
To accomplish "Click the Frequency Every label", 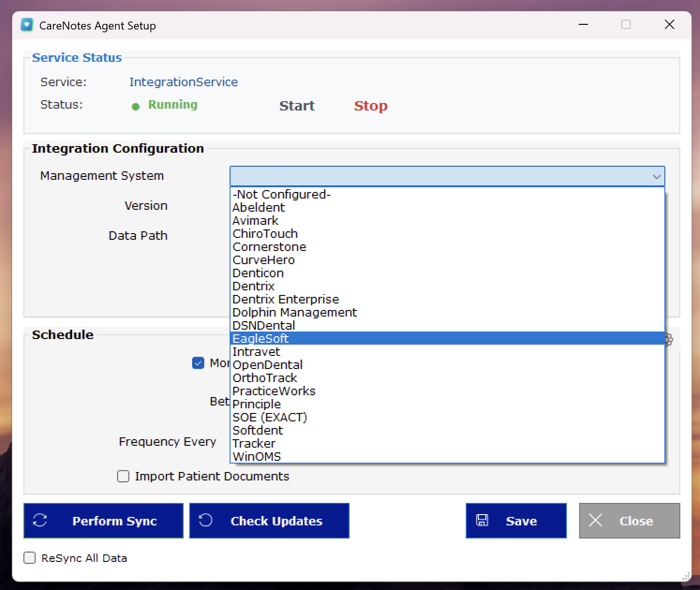I will pos(168,442).
